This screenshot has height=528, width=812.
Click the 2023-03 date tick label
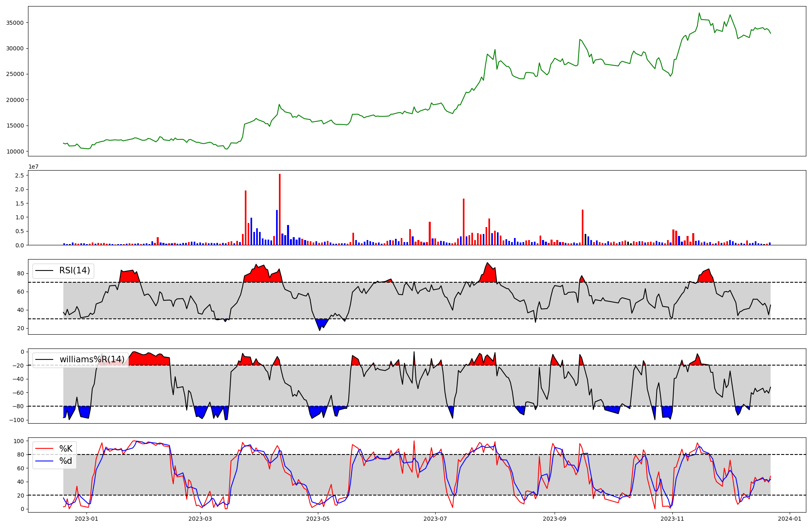point(200,519)
